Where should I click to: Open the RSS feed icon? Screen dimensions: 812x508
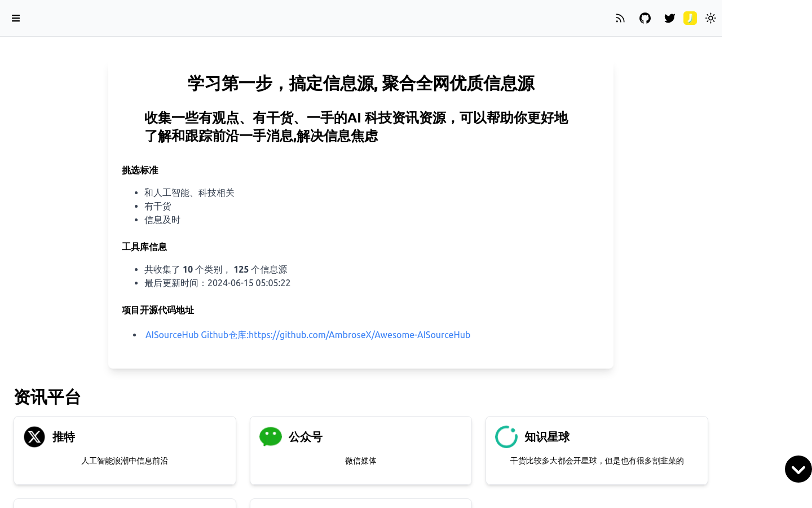point(620,18)
